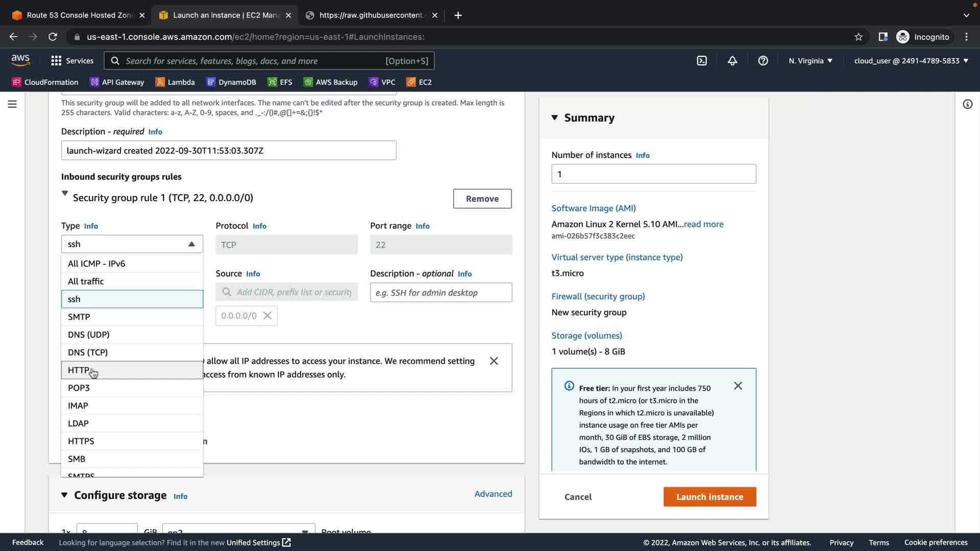This screenshot has width=980, height=551.
Task: Open the DynamoDB bookmark shortcut
Action: point(231,82)
